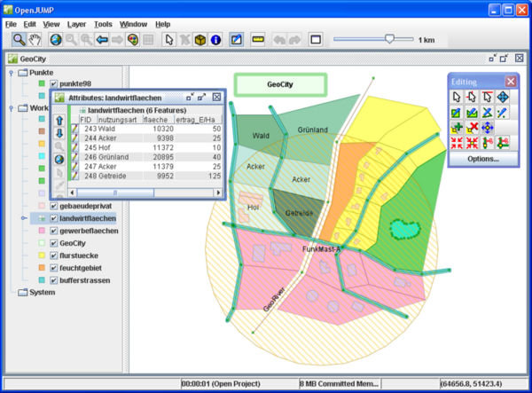Open the Edit menu
The width and height of the screenshot is (532, 393).
pyautogui.click(x=29, y=24)
